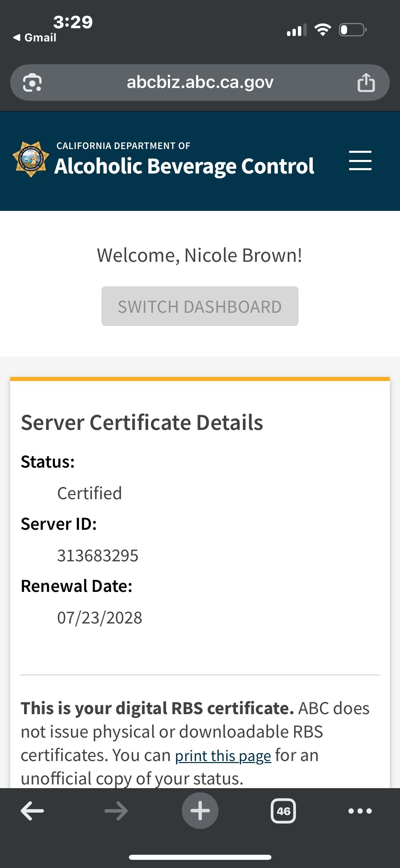Tap the Server Certificate Details heading
Screen dimensions: 400x868
pos(142,423)
